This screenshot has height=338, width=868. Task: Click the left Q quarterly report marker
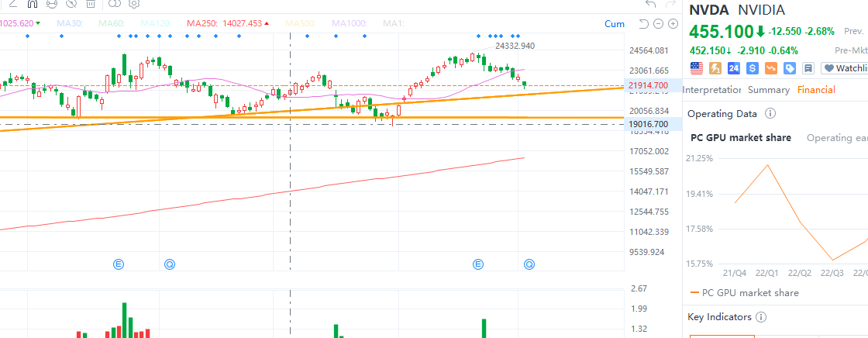(x=170, y=264)
